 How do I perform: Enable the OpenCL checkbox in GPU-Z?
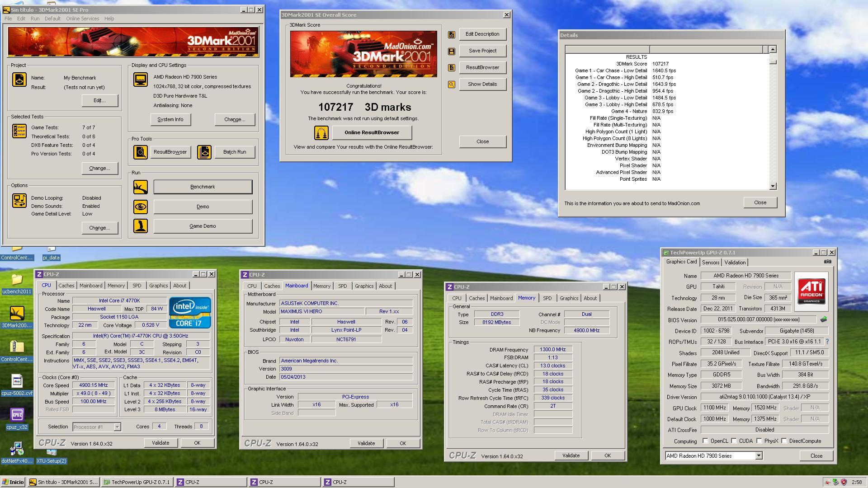pyautogui.click(x=705, y=441)
